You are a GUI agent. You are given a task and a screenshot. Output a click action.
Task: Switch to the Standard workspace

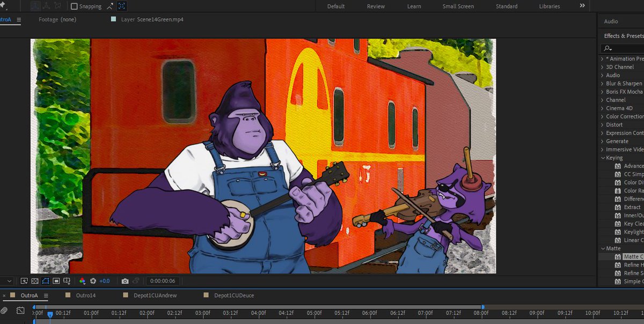[507, 6]
